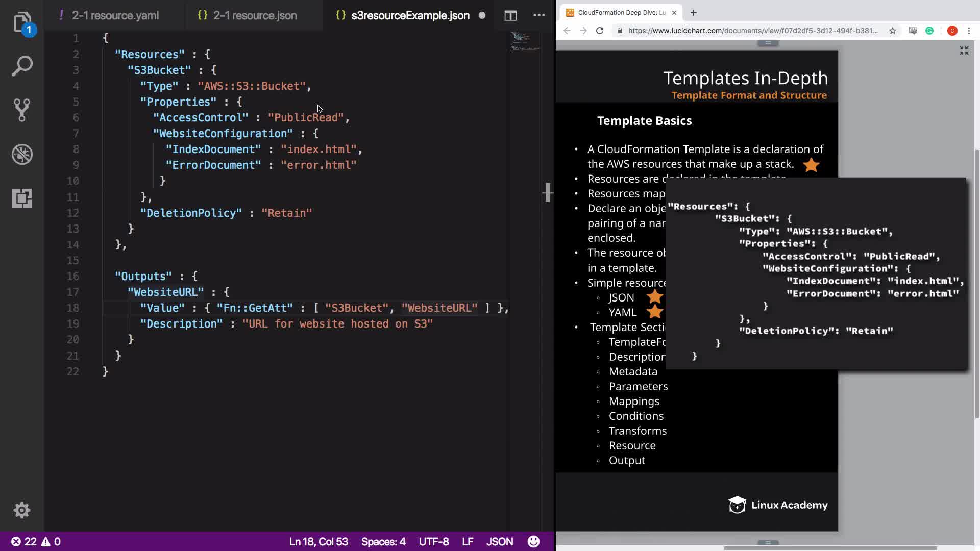Exit fullscreen view in Lucidchart
This screenshot has width=980, height=551.
click(x=964, y=51)
